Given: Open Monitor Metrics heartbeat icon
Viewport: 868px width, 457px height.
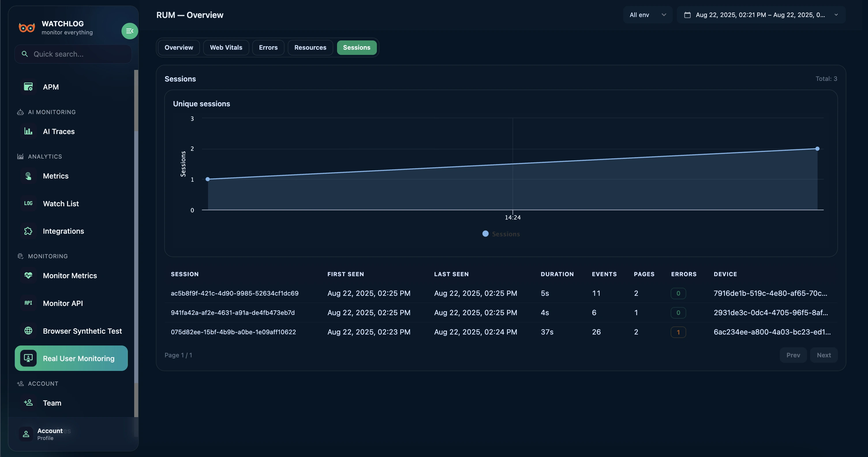Looking at the screenshot, I should (28, 276).
